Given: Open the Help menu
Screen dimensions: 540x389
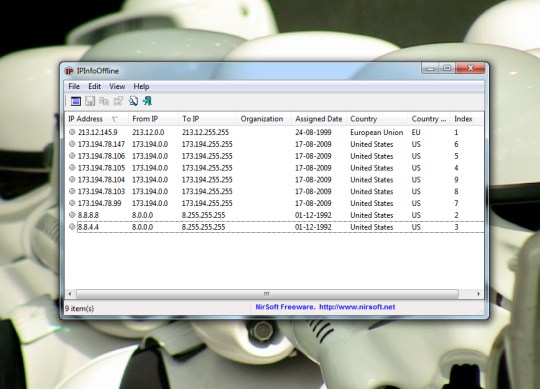Looking at the screenshot, I should click(141, 86).
